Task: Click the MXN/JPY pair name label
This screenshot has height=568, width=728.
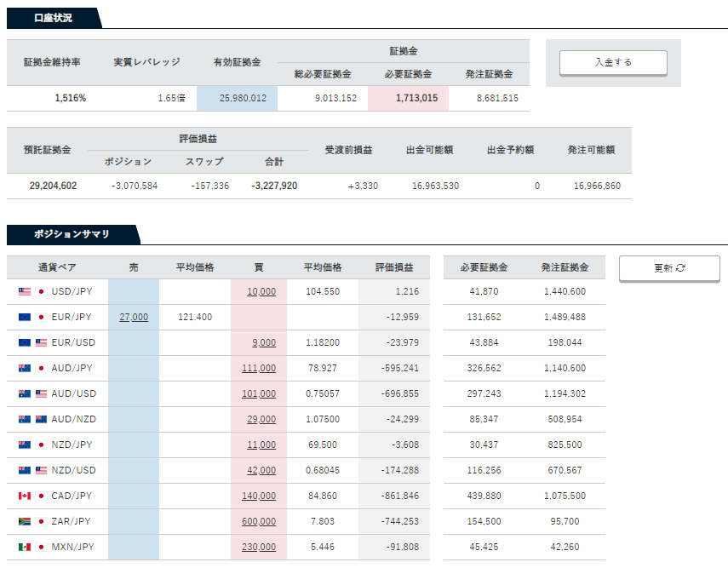Action: point(73,547)
